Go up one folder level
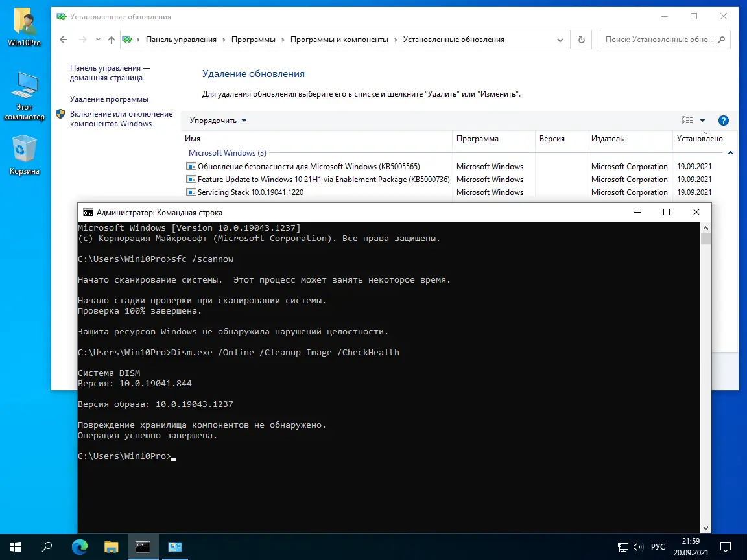The image size is (747, 560). click(x=111, y=40)
